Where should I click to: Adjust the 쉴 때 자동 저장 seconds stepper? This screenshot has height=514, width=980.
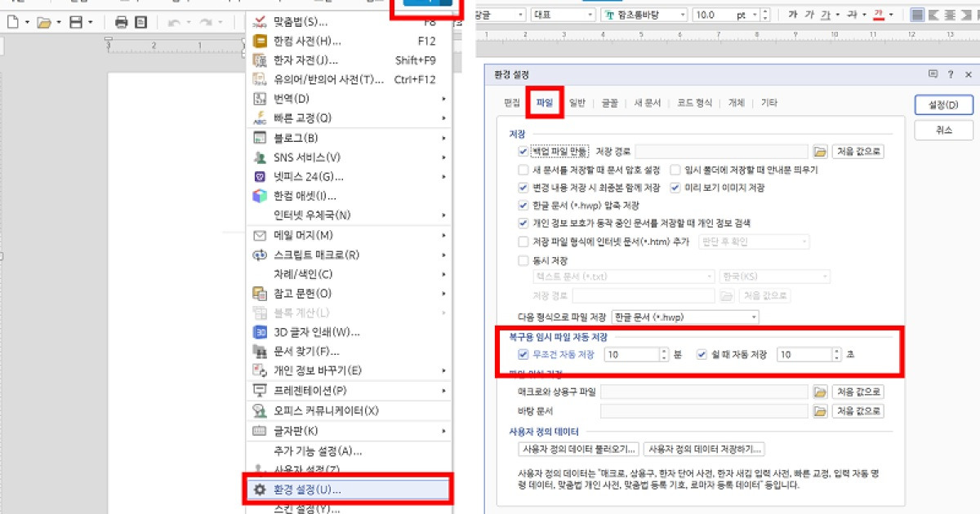pyautogui.click(x=836, y=355)
